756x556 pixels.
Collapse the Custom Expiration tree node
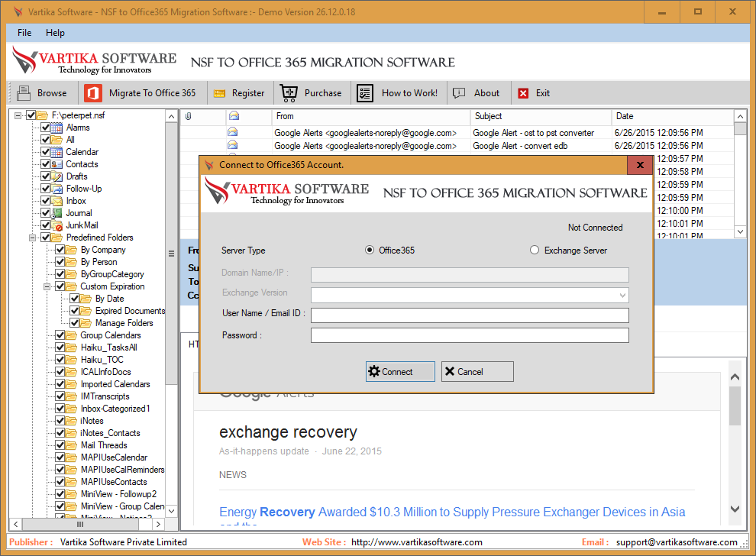pos(47,286)
